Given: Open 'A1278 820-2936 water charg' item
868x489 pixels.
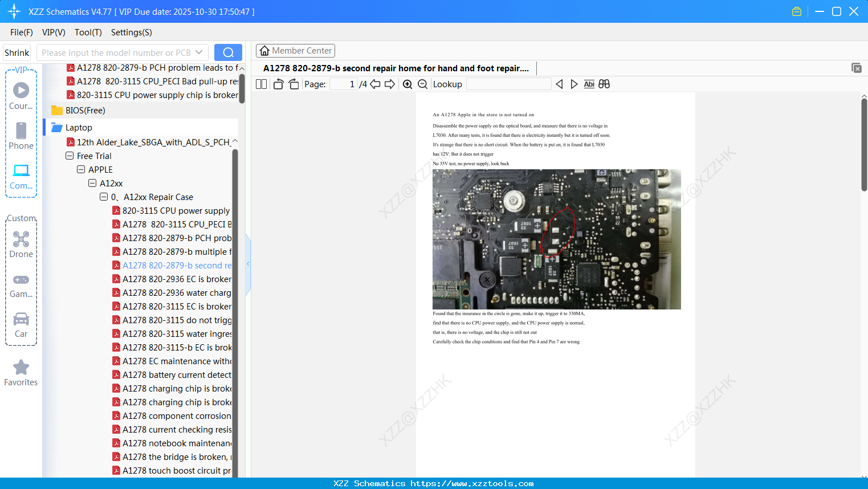Looking at the screenshot, I should 172,293.
